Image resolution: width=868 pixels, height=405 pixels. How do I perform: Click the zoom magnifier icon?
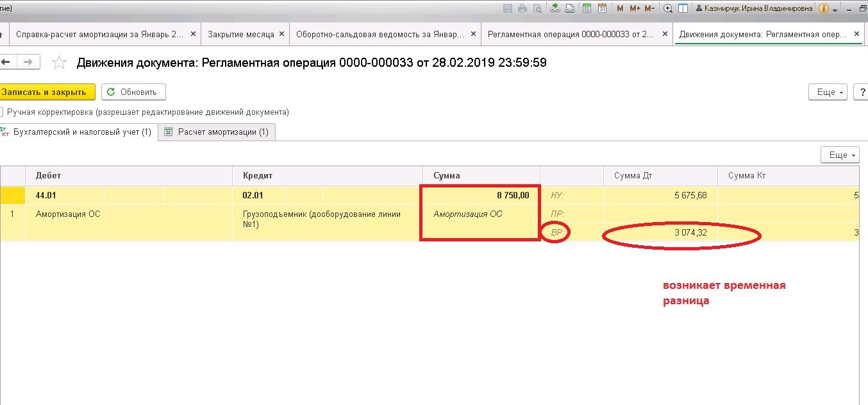coord(668,8)
